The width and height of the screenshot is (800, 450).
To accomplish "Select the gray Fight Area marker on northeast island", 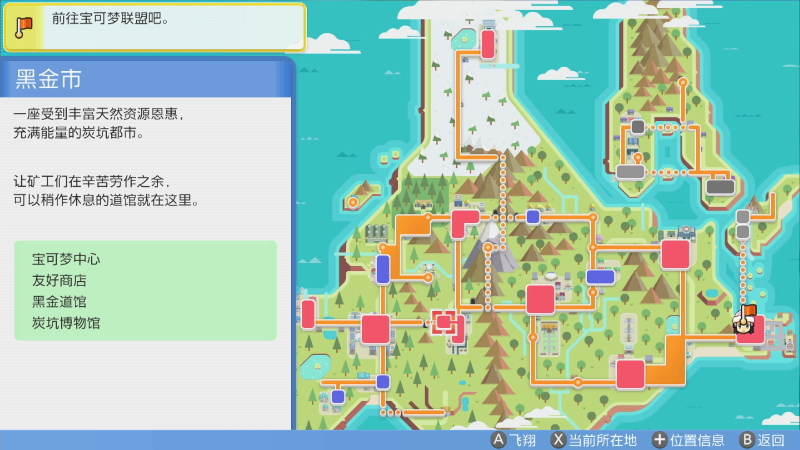I will pos(631,172).
